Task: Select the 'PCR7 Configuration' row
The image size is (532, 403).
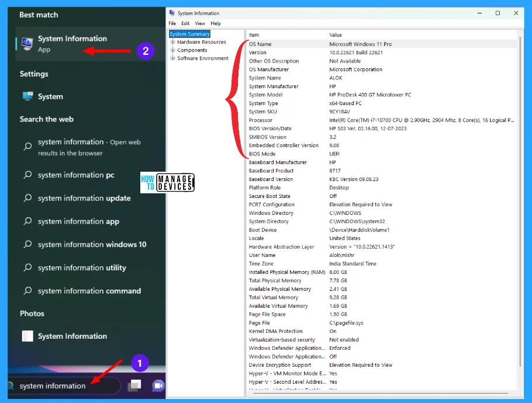Action: pyautogui.click(x=382, y=204)
